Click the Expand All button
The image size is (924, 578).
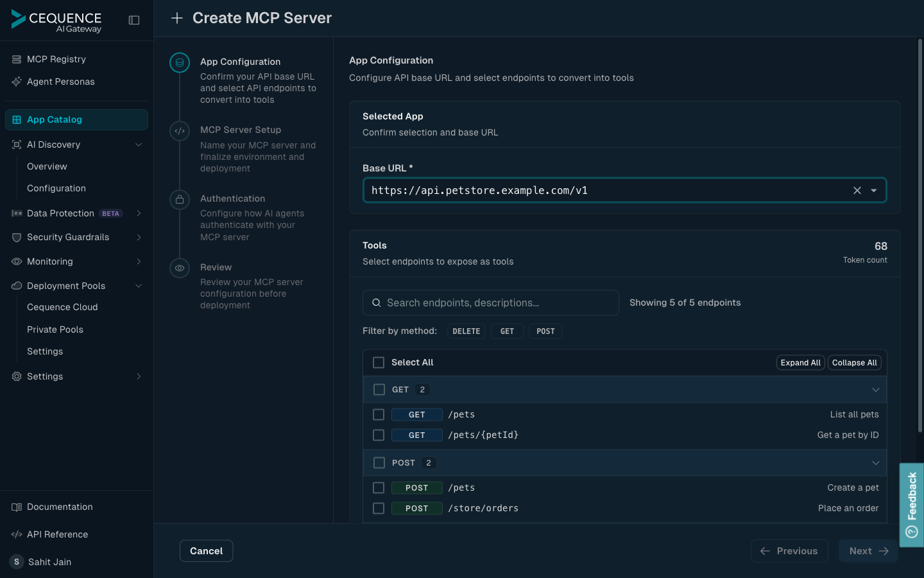800,363
